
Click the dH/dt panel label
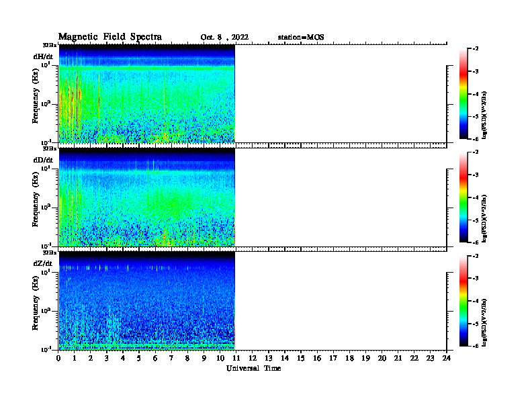pyautogui.click(x=43, y=57)
